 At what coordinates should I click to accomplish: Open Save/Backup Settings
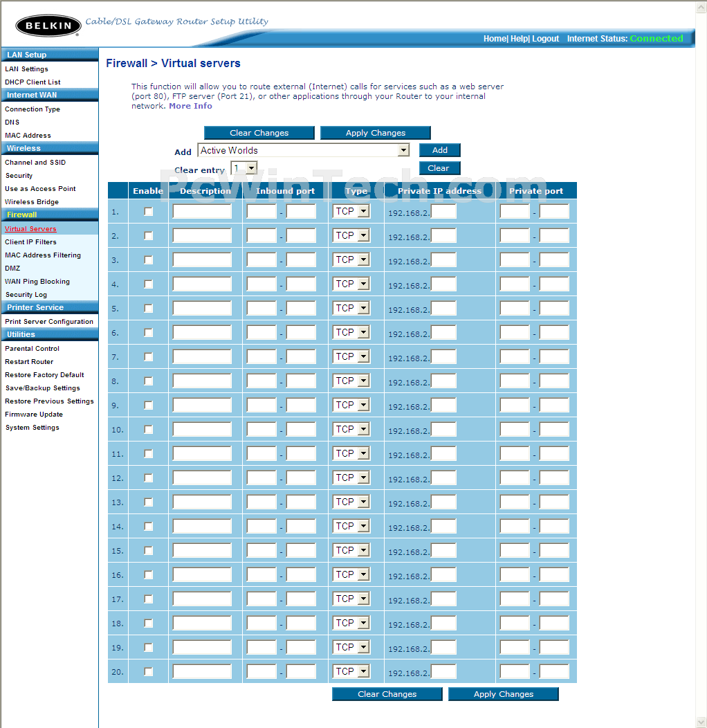pyautogui.click(x=43, y=388)
